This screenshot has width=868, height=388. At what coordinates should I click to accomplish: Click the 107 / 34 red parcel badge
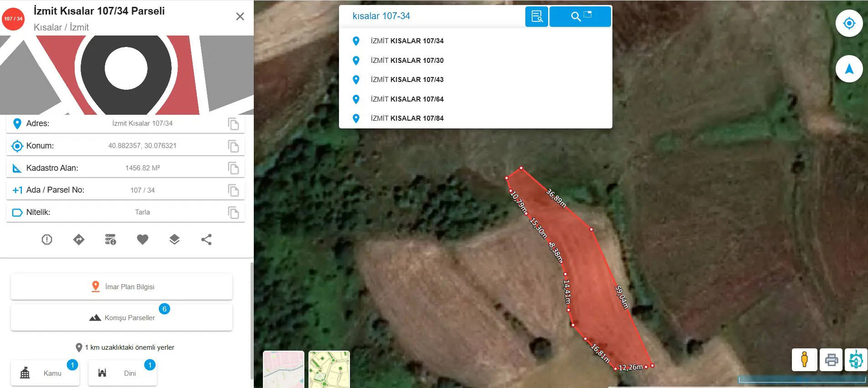point(13,19)
